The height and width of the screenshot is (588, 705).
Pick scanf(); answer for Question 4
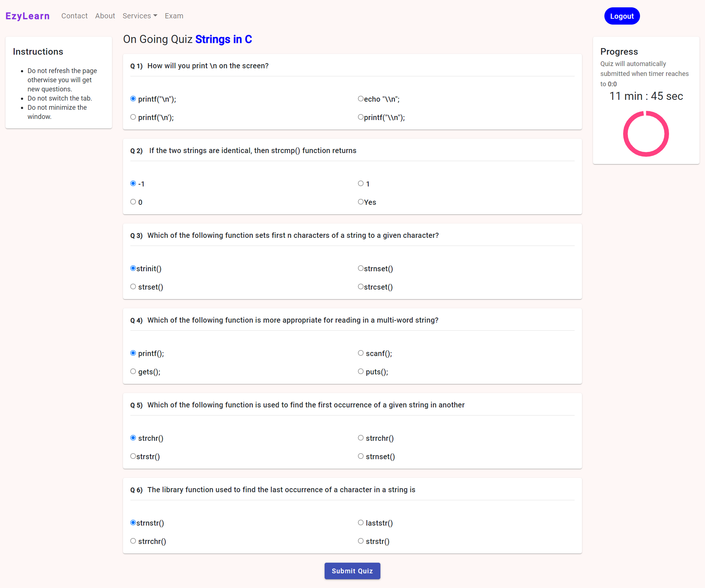click(361, 353)
